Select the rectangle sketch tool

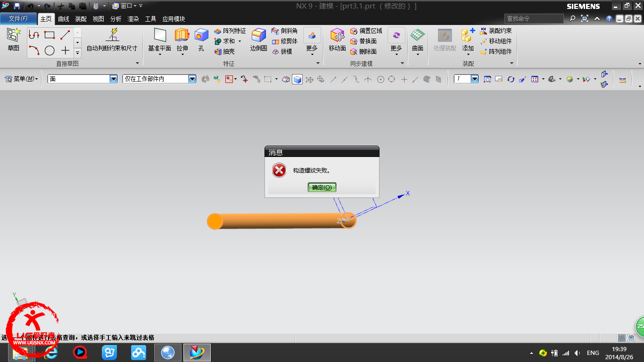(x=50, y=35)
